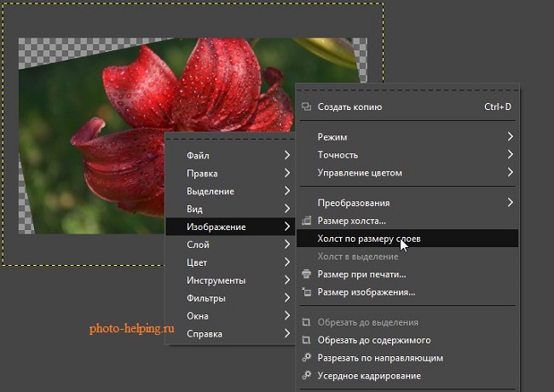This screenshot has height=392, width=554.
Task: Click tear-off dashed line of Image submenu
Action: click(407, 90)
